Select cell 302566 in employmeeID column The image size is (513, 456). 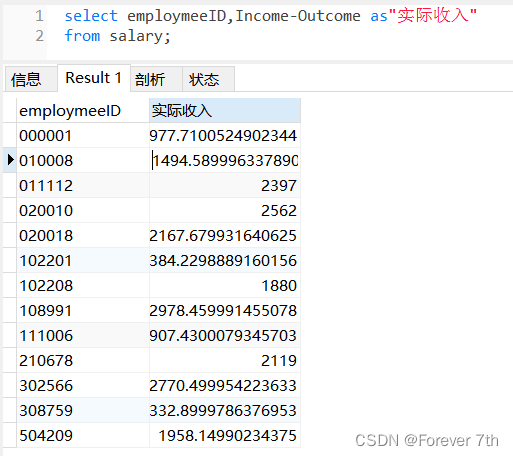83,385
